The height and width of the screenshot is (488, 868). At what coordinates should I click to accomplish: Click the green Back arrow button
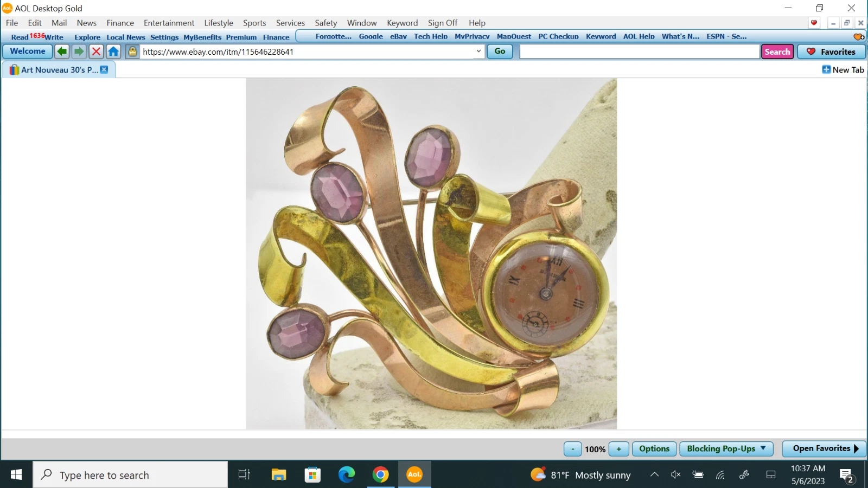(x=62, y=52)
